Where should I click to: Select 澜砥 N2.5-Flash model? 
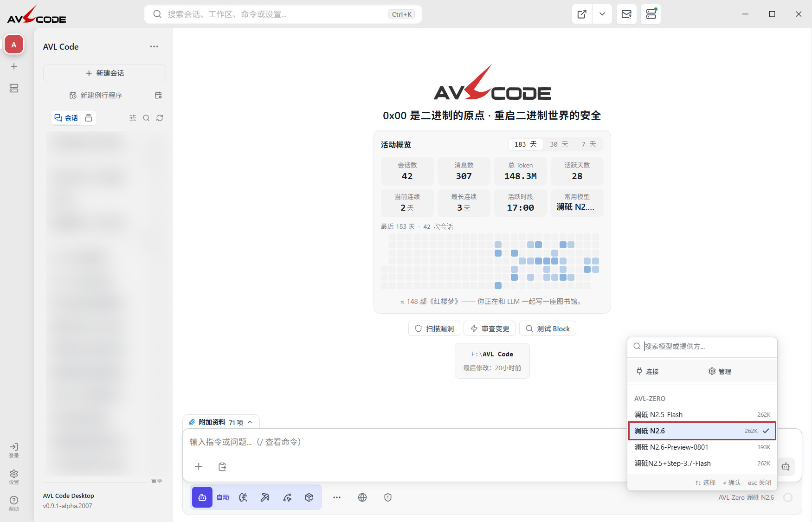click(x=702, y=414)
